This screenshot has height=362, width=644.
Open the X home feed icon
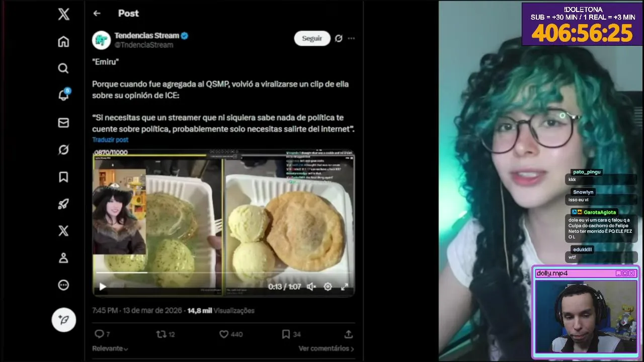[63, 42]
